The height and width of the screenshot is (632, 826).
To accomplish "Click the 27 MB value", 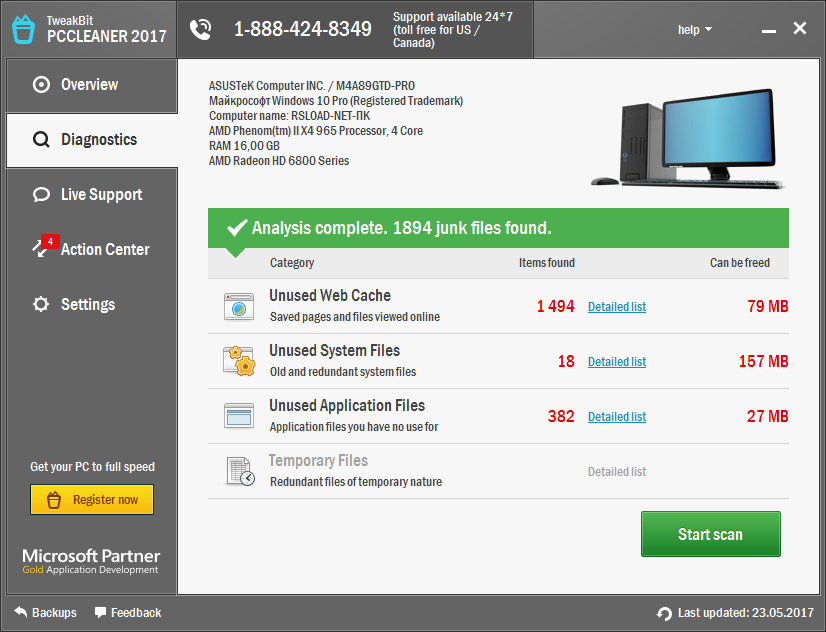I will pos(768,417).
